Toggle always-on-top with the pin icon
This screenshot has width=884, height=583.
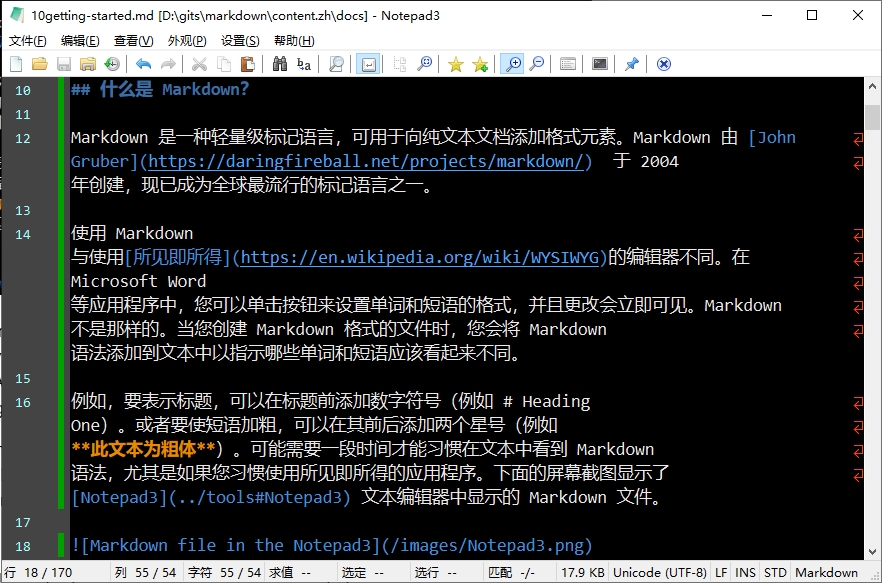[x=629, y=63]
